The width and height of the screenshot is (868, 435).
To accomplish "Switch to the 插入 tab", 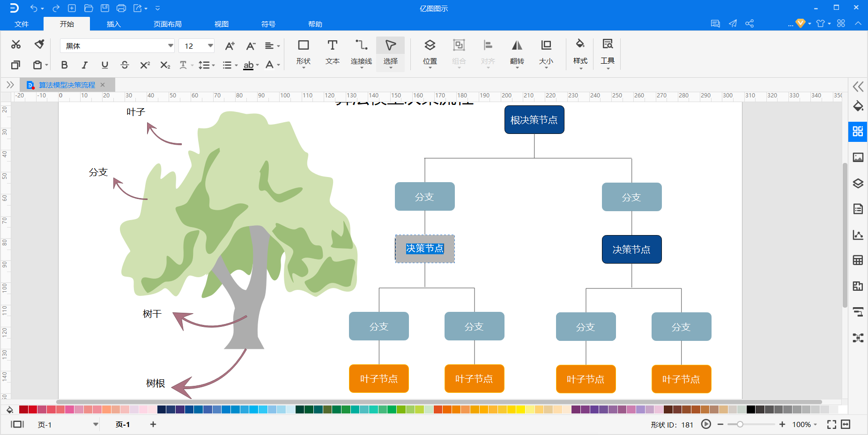I will coord(114,24).
